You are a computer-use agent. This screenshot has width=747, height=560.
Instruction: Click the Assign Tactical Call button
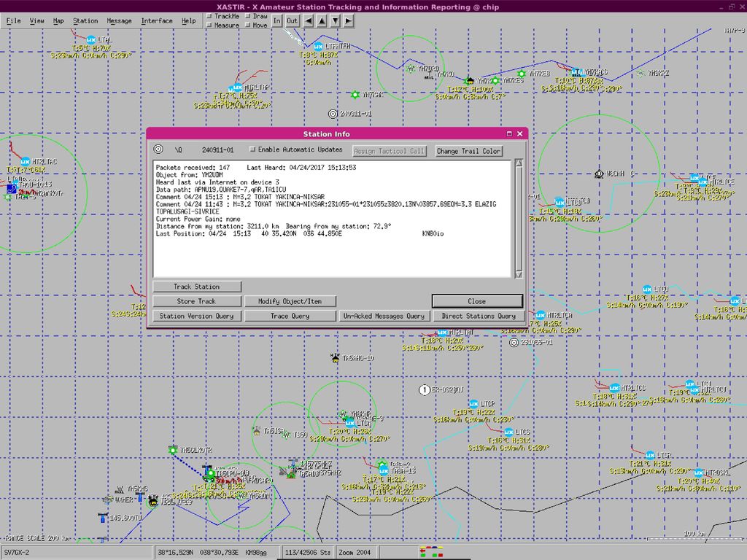(390, 151)
